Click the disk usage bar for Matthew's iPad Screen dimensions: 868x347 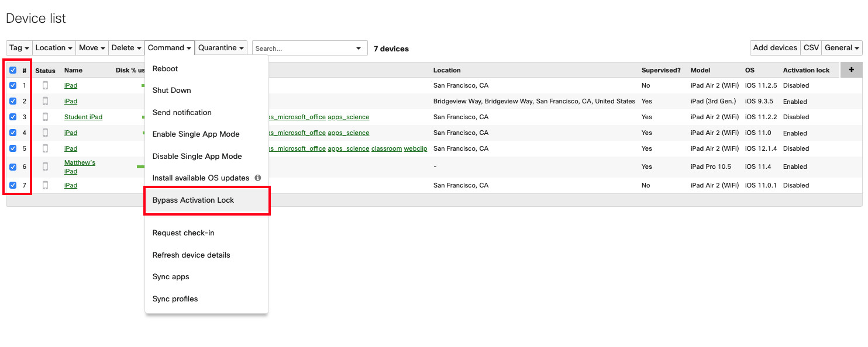tap(140, 166)
